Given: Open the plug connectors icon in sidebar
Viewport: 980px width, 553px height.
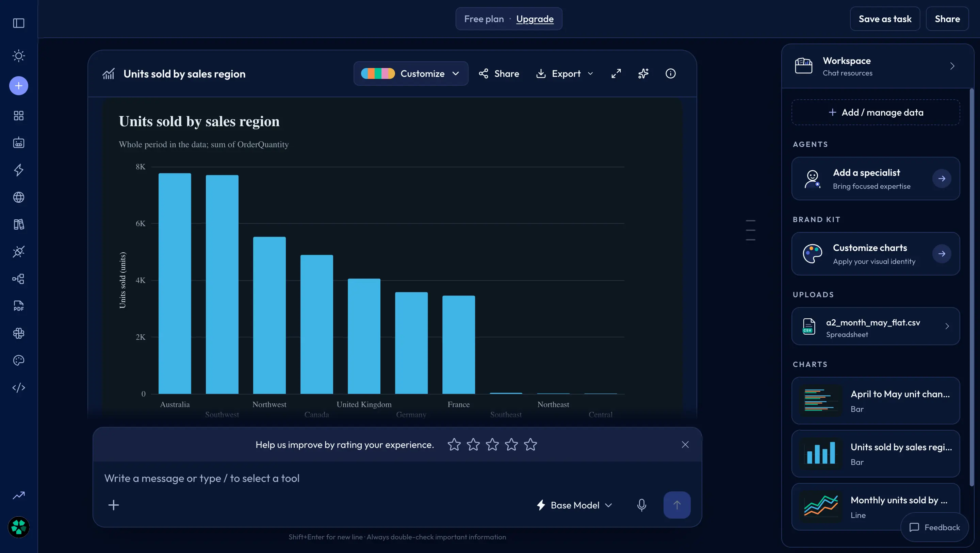Looking at the screenshot, I should coord(19,251).
